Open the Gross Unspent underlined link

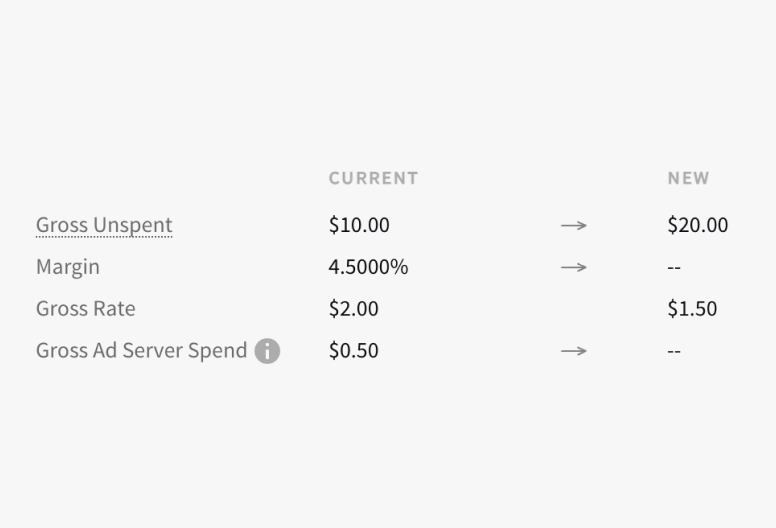click(104, 225)
